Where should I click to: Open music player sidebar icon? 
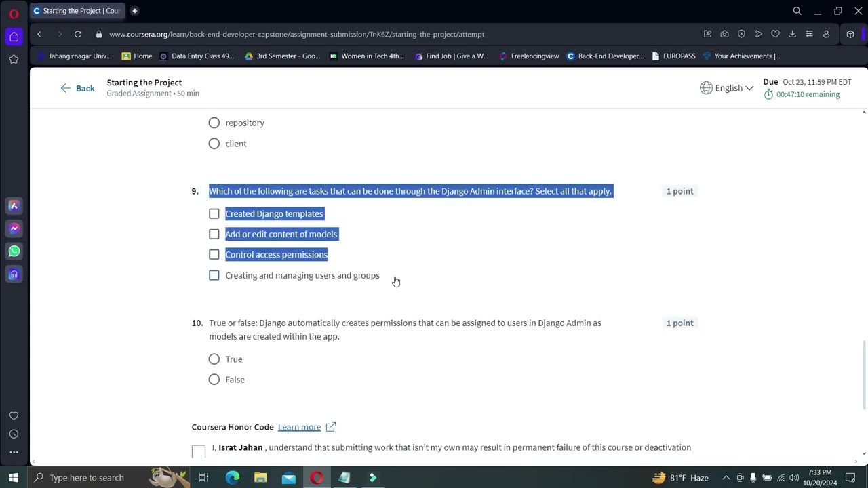(x=14, y=274)
